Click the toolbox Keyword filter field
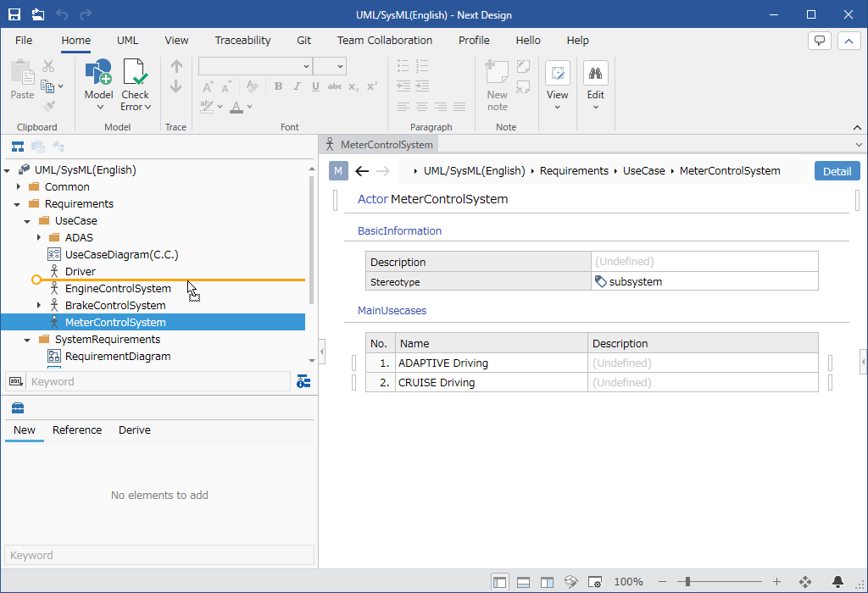Viewport: 868px width, 593px height. click(159, 555)
